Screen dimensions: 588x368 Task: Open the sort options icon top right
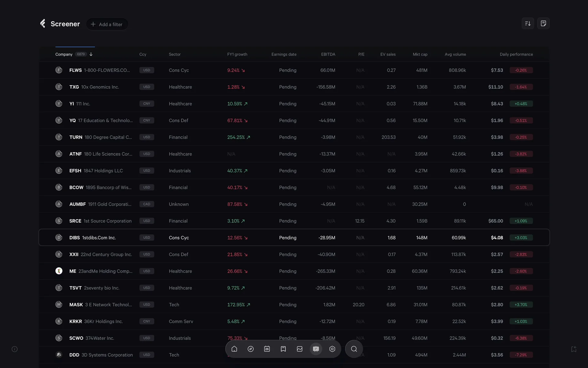528,24
